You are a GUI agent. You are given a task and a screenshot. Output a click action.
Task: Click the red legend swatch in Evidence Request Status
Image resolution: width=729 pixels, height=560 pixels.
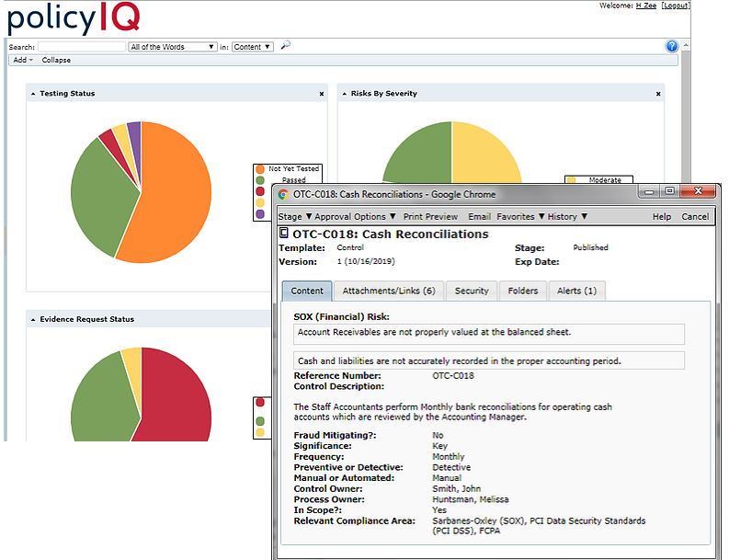point(260,403)
